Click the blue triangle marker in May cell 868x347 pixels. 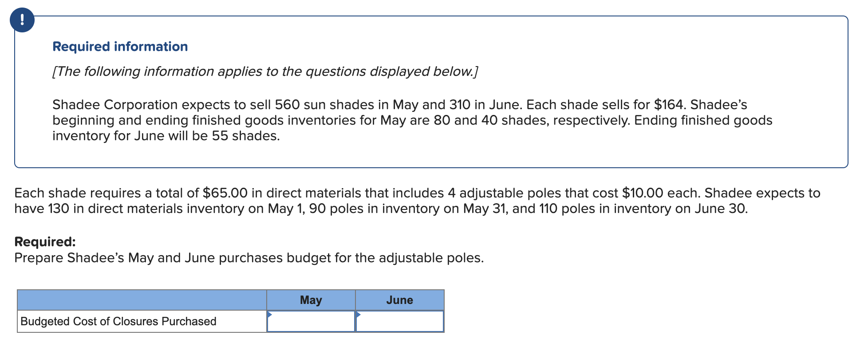[x=269, y=315]
